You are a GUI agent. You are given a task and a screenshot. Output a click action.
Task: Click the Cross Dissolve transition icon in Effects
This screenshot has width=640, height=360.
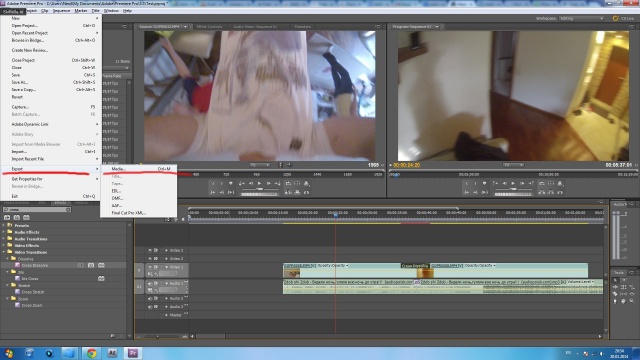(18, 265)
